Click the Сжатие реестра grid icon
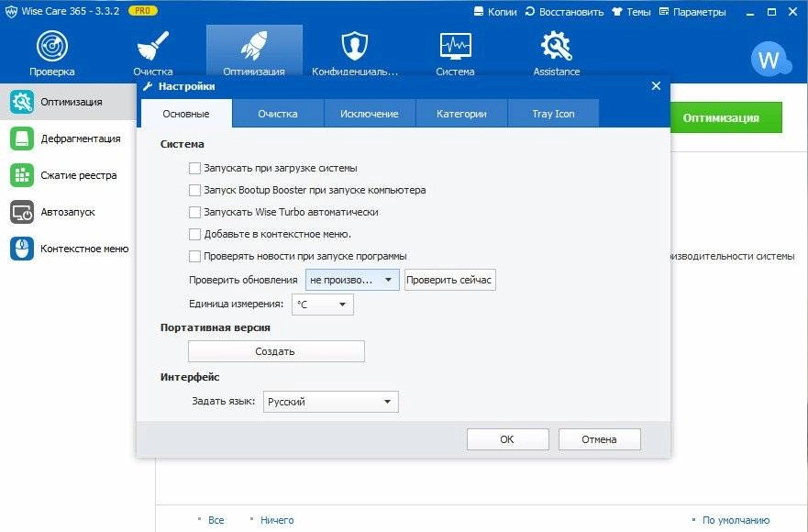 pos(22,175)
